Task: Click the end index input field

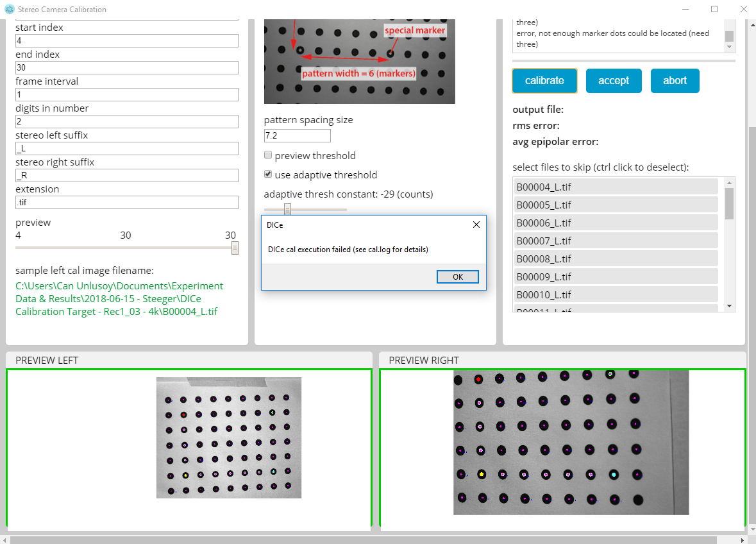Action: point(126,67)
